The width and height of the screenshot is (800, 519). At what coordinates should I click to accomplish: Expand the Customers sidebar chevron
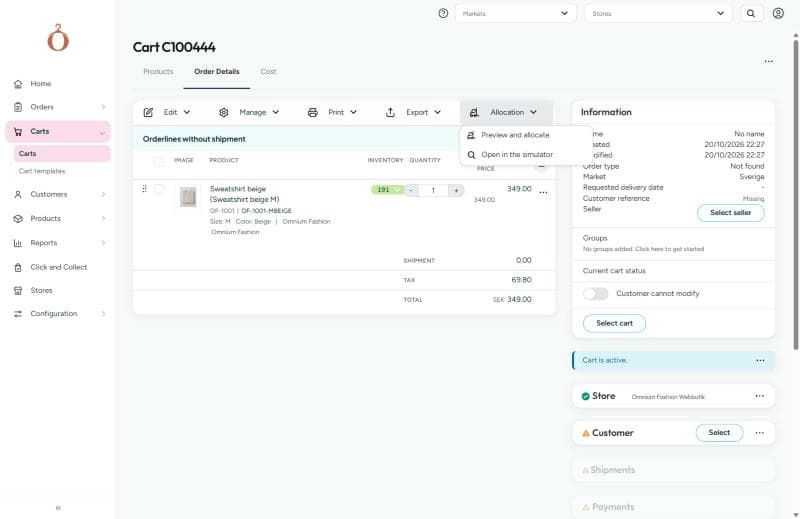[x=103, y=194]
